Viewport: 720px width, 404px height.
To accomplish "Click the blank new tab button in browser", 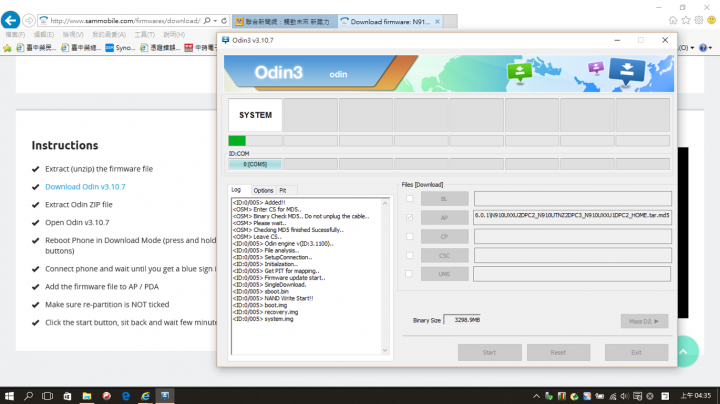I will (x=450, y=22).
